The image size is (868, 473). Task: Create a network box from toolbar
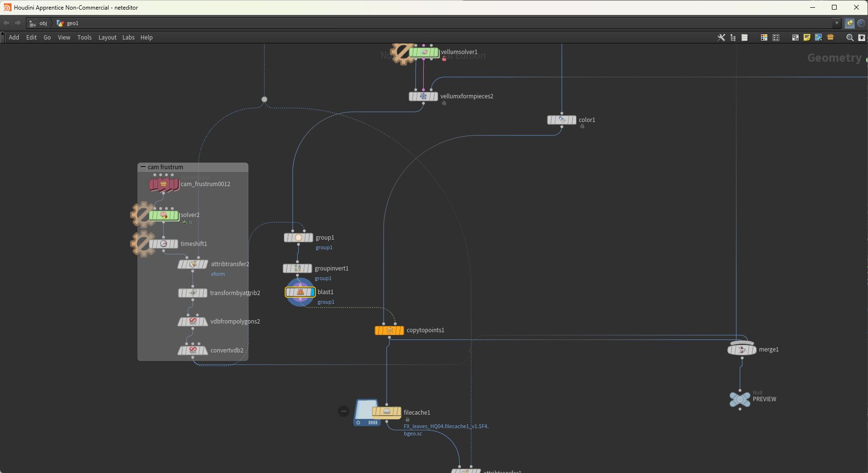[x=795, y=38]
